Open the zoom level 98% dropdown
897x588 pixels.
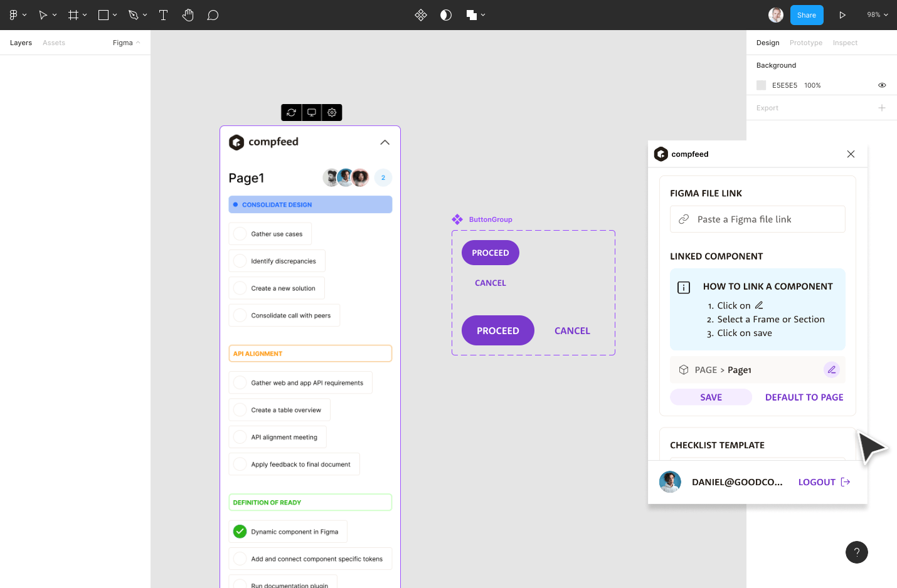[x=877, y=15]
